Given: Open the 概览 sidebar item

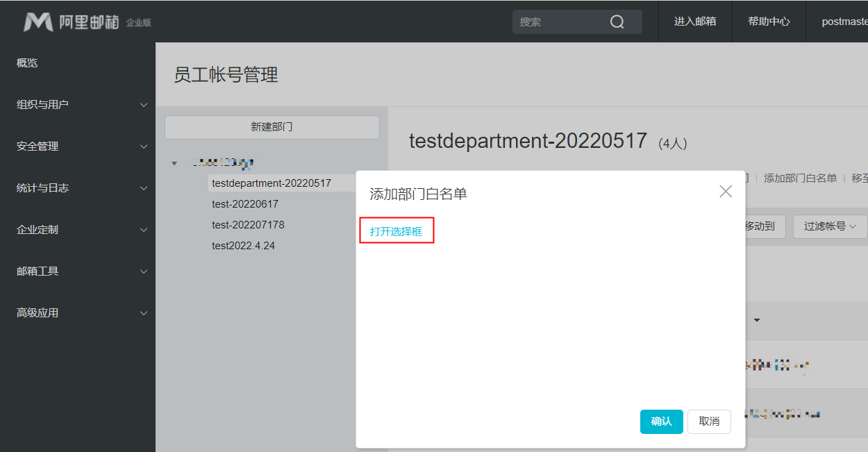Looking at the screenshot, I should coord(28,63).
